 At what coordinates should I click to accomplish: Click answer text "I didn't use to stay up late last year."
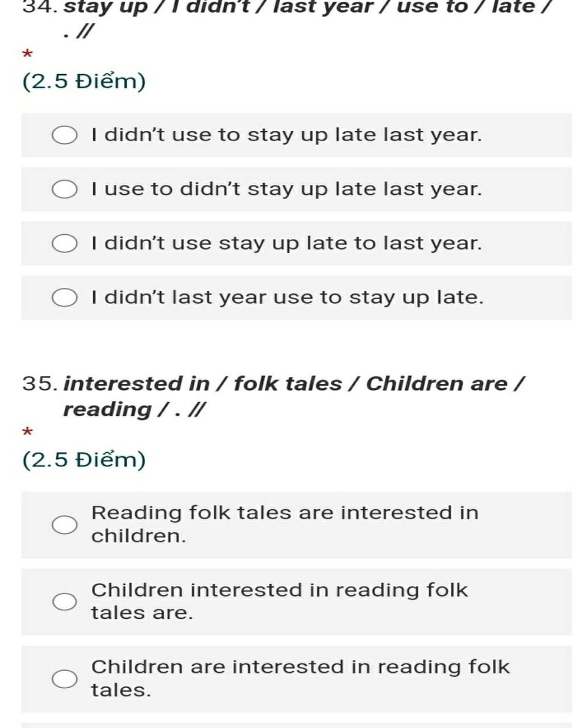click(x=286, y=135)
